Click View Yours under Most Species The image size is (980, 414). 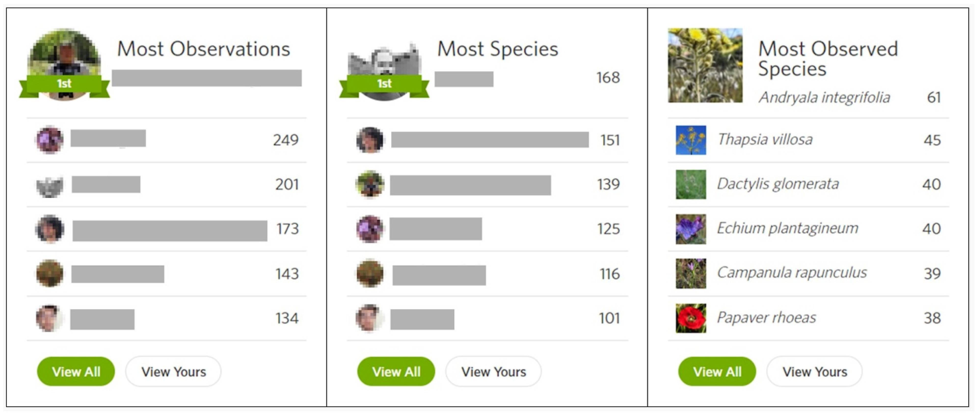[493, 371]
